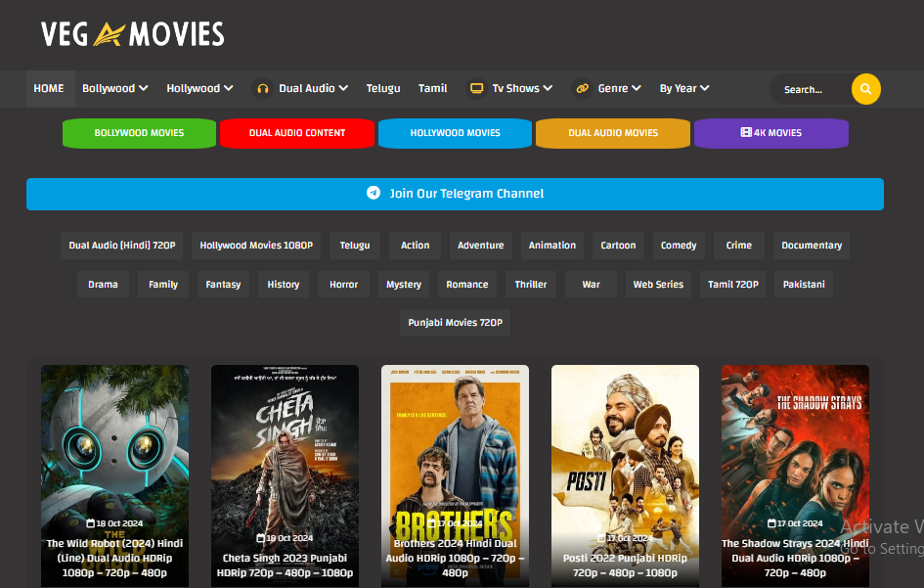The image size is (924, 588).
Task: Expand the By Year dropdown menu
Action: [x=684, y=88]
